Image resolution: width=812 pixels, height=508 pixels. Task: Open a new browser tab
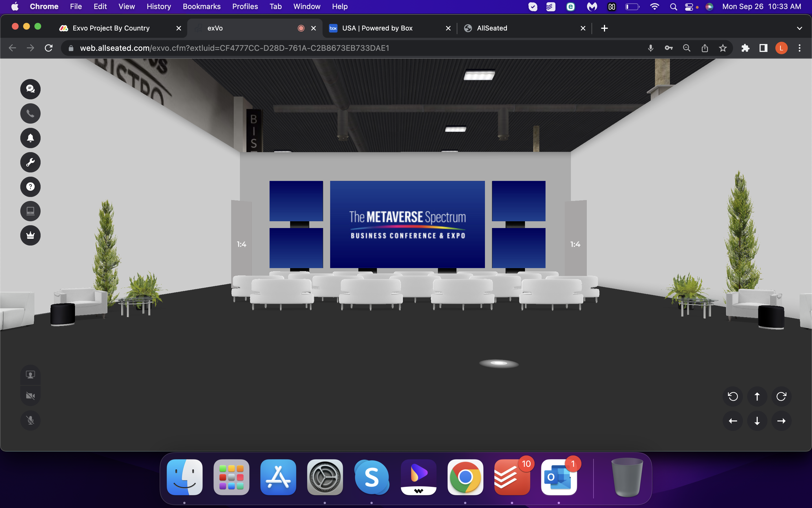pyautogui.click(x=604, y=28)
